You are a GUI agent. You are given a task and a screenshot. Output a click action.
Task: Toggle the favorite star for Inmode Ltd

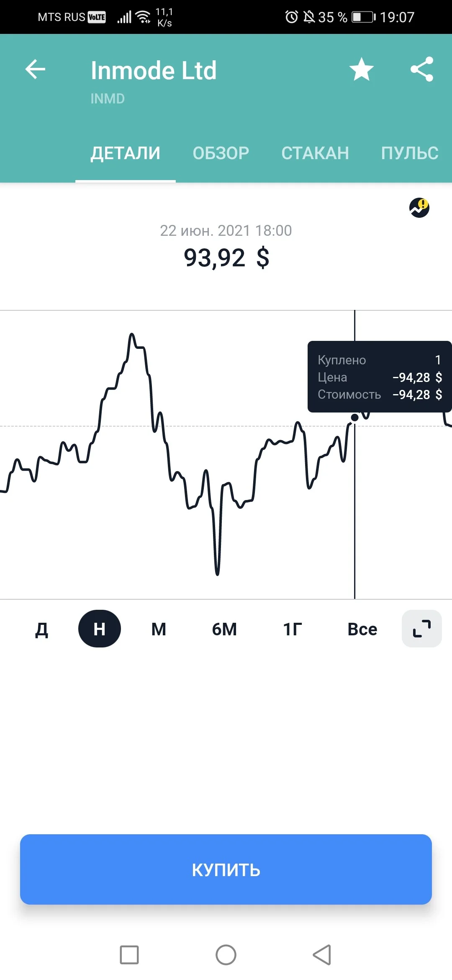point(362,69)
